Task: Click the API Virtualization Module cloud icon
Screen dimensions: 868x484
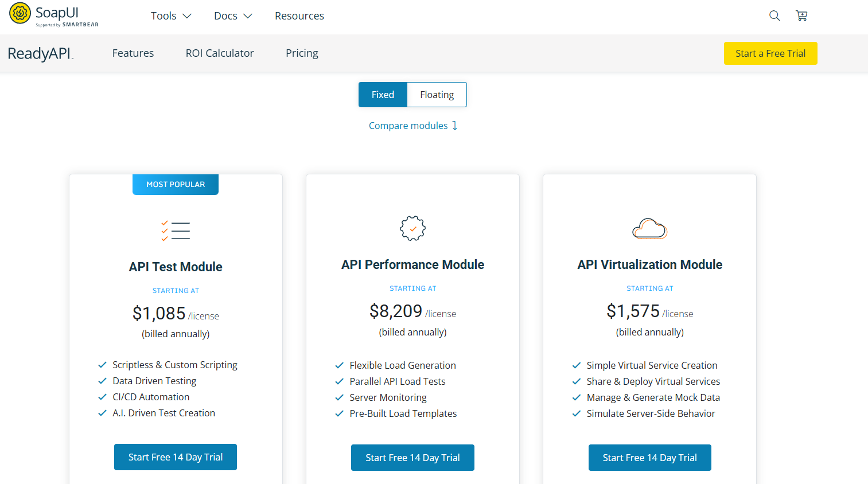Action: [649, 228]
